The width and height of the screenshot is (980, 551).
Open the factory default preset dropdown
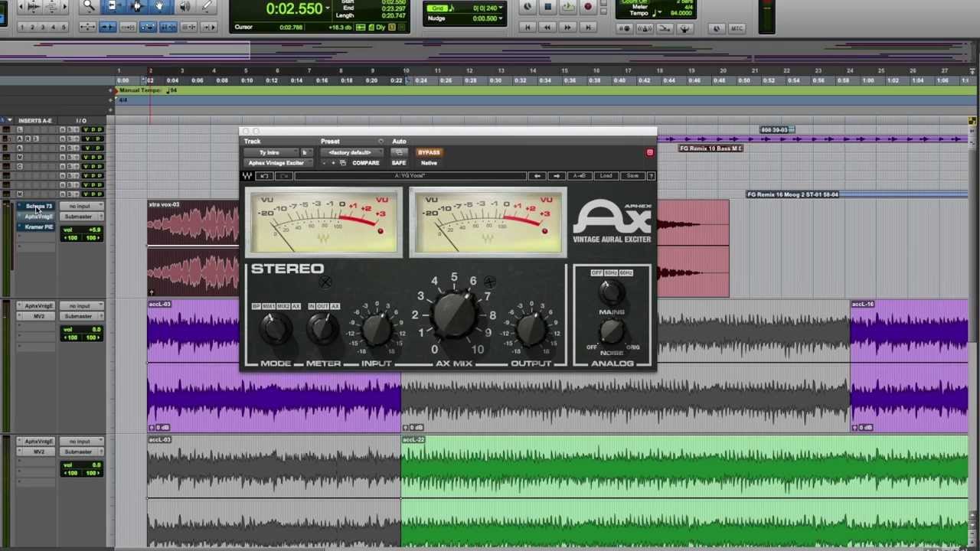pos(350,152)
